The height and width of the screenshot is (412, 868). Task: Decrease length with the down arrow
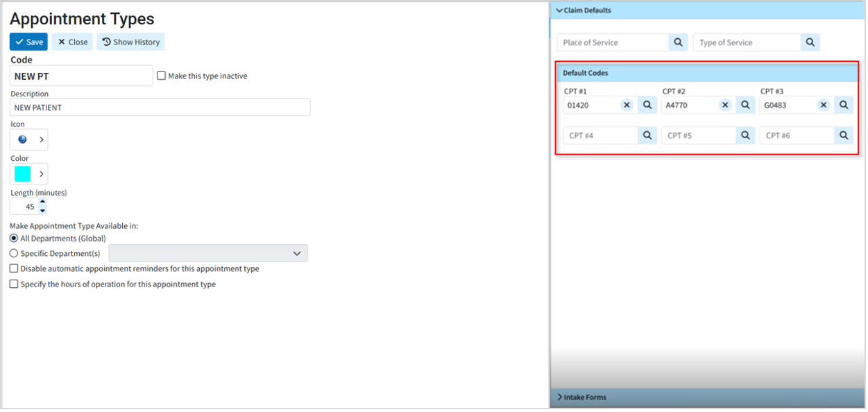coord(42,210)
